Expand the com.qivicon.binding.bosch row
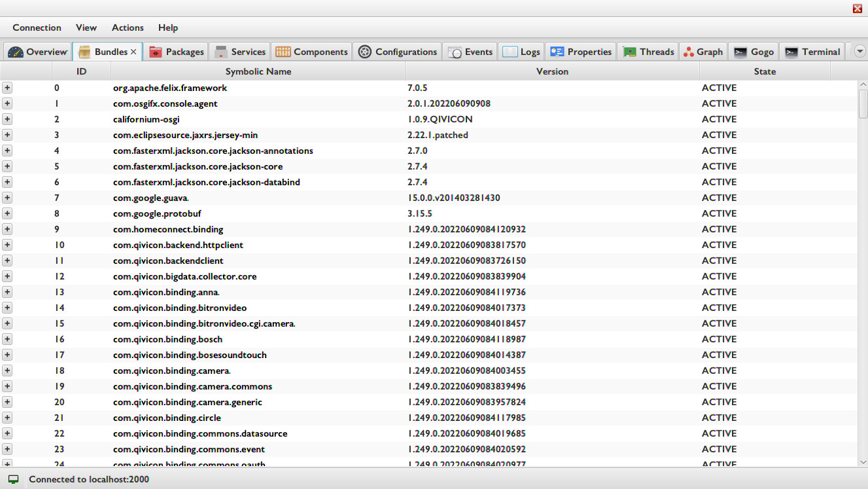The image size is (868, 489). pyautogui.click(x=7, y=339)
